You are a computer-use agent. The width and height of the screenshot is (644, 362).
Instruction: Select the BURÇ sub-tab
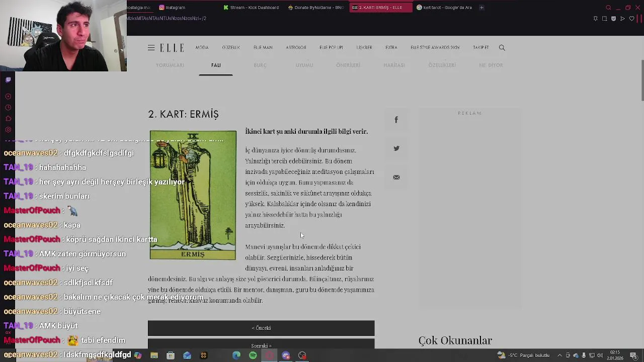(260, 65)
